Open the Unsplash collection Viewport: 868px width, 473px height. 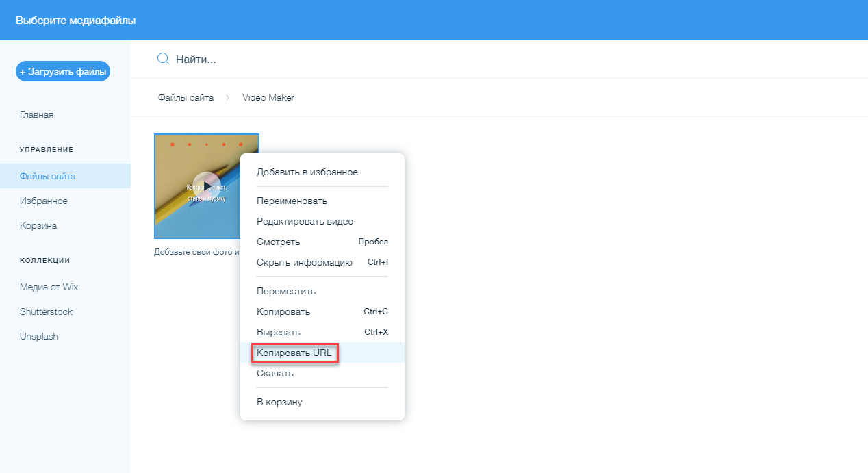click(38, 336)
